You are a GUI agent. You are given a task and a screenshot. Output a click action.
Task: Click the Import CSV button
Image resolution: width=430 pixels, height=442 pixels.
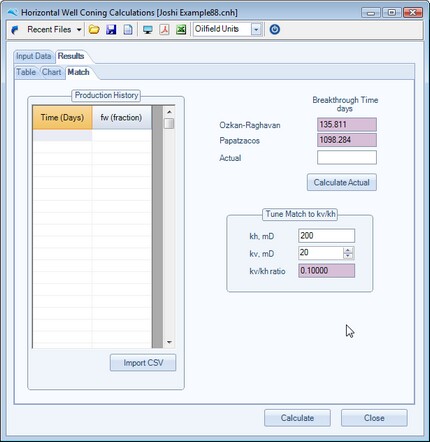click(143, 363)
